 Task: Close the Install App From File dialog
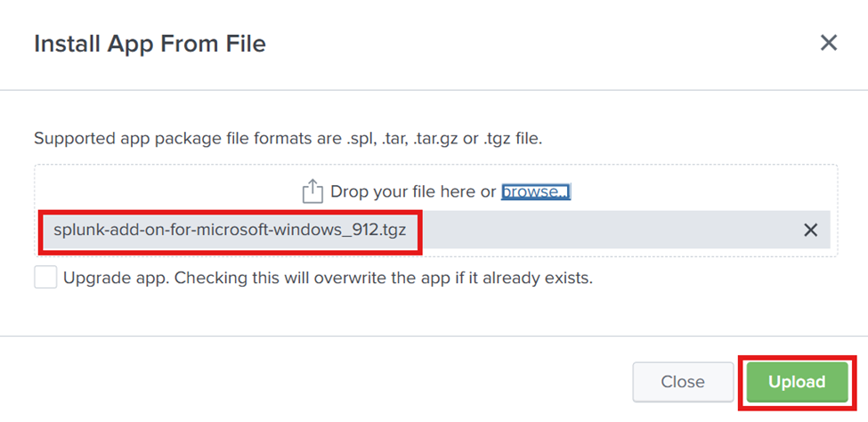coord(828,43)
